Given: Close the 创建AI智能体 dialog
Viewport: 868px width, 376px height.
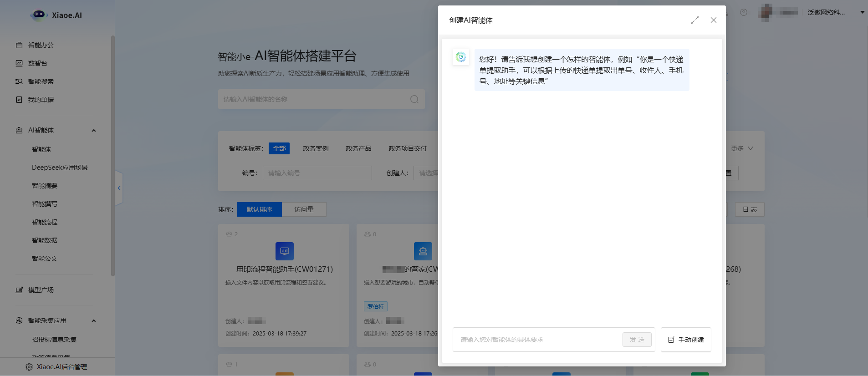Looking at the screenshot, I should pyautogui.click(x=714, y=20).
